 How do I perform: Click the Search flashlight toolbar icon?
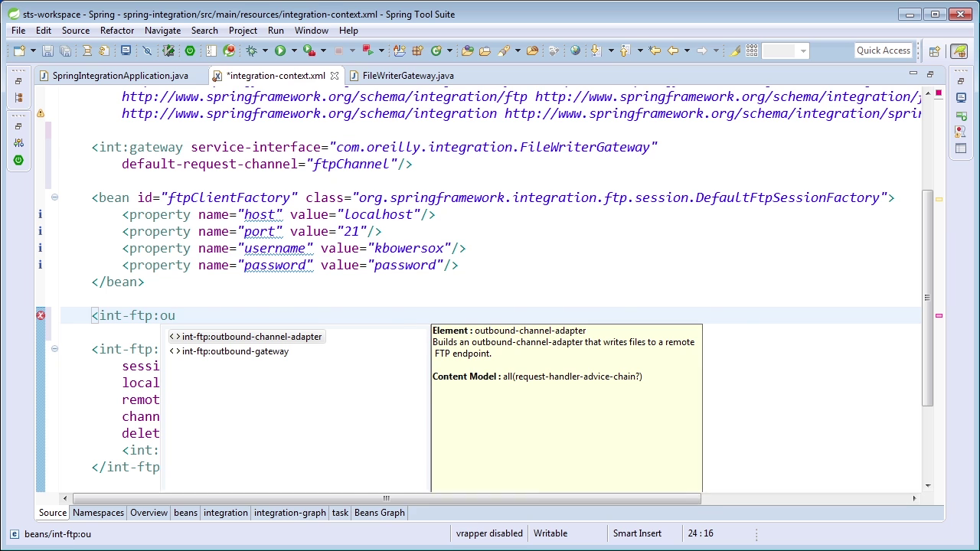503,51
